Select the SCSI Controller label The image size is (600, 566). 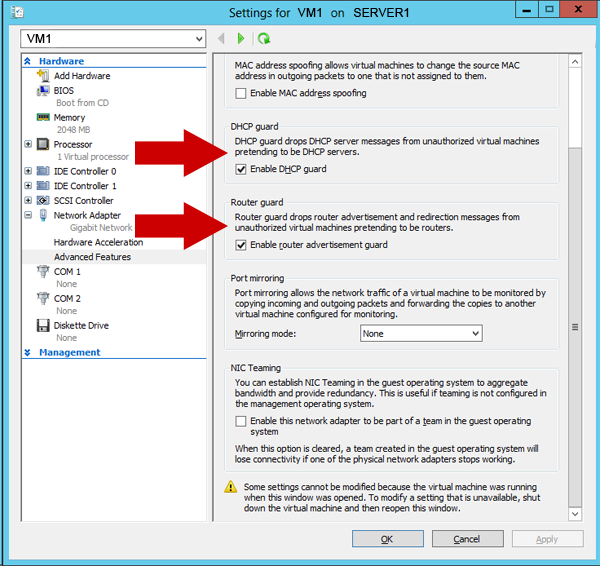[x=83, y=201]
